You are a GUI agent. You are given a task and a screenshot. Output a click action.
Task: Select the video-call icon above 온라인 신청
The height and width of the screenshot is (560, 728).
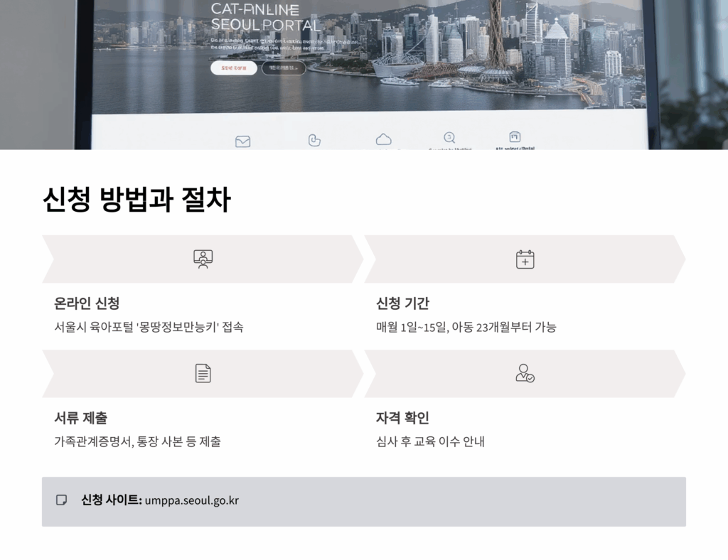pyautogui.click(x=203, y=259)
